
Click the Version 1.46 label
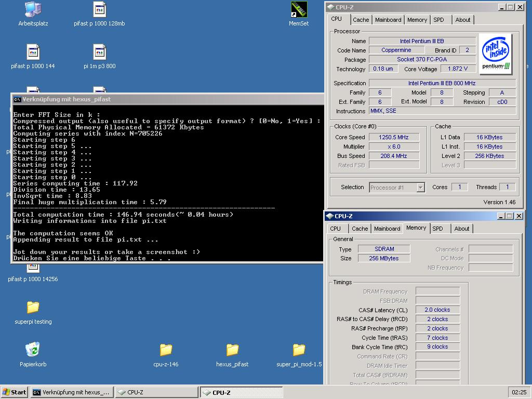[x=499, y=202]
